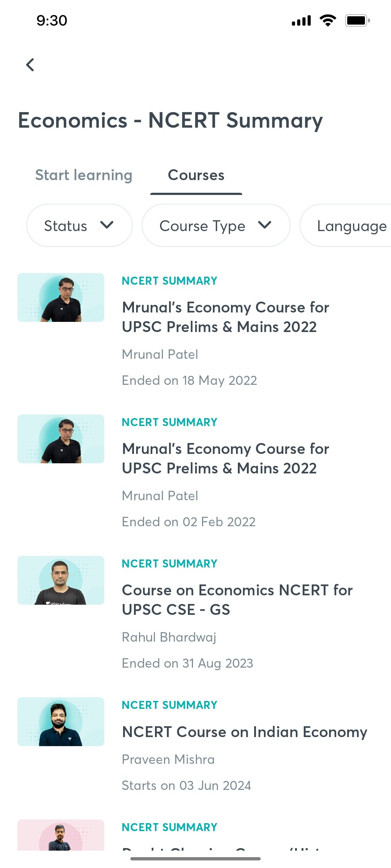Tap the Wi-Fi icon in the status bar
Image resolution: width=391 pixels, height=868 pixels.
click(327, 21)
